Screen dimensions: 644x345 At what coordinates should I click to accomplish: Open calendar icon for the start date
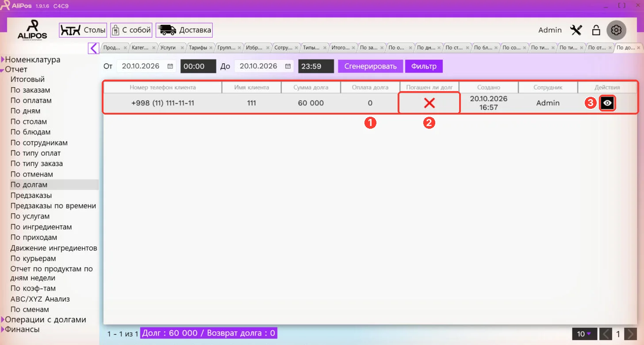[x=170, y=66]
